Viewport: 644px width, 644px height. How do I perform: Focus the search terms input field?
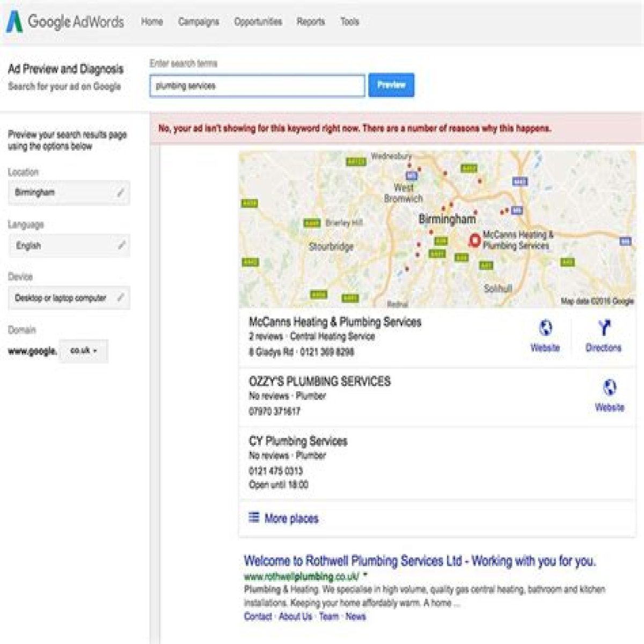[257, 85]
